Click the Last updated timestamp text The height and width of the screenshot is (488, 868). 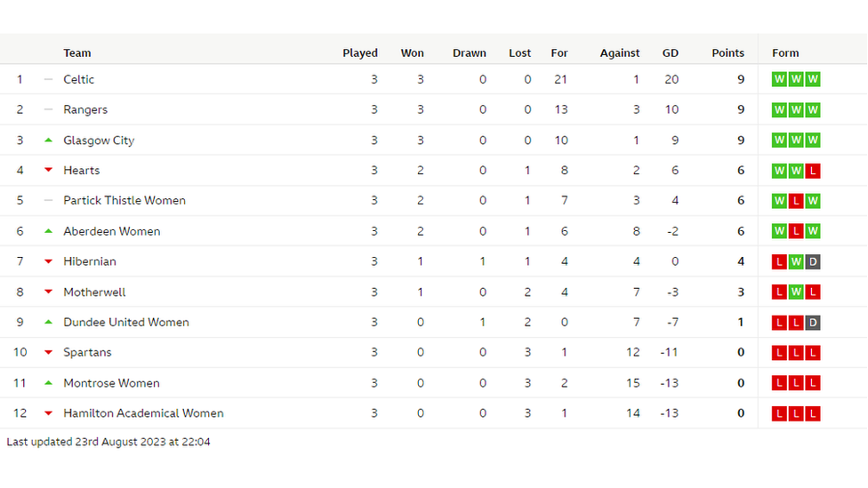tap(108, 442)
